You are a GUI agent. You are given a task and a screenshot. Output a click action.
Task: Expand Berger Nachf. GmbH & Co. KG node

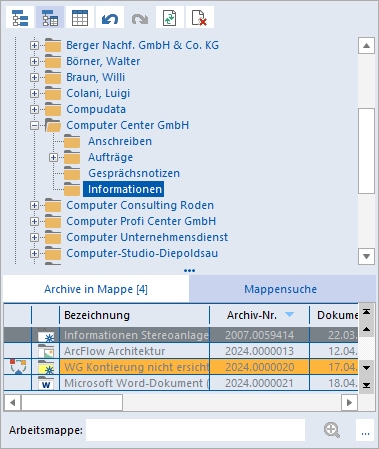(x=34, y=45)
